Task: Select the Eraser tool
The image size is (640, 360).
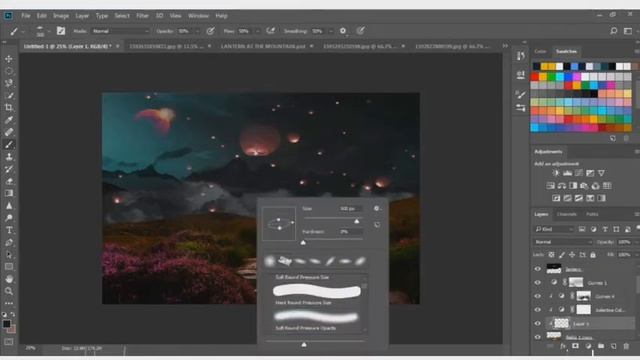Action: pos(9,181)
